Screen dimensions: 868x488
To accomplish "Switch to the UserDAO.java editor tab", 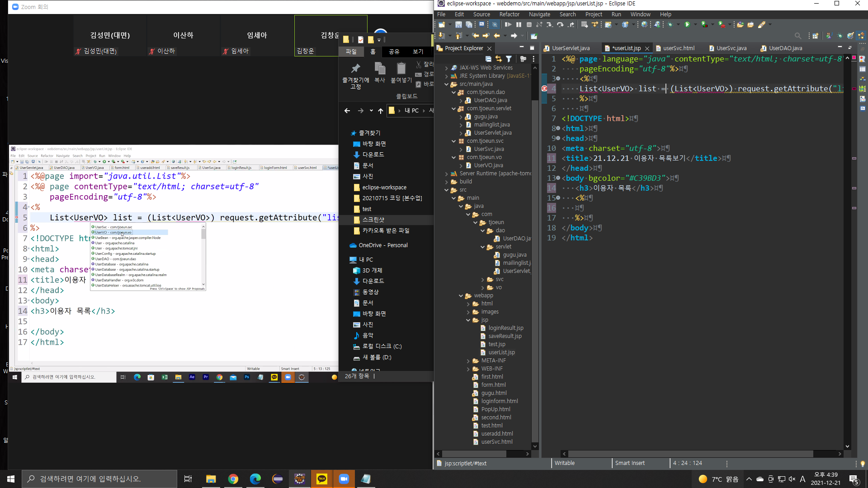I will 785,48.
